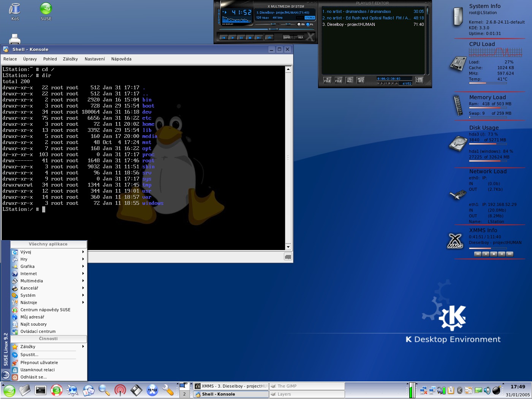Click the Klipper clipboard tray icon

pyautogui.click(x=451, y=390)
